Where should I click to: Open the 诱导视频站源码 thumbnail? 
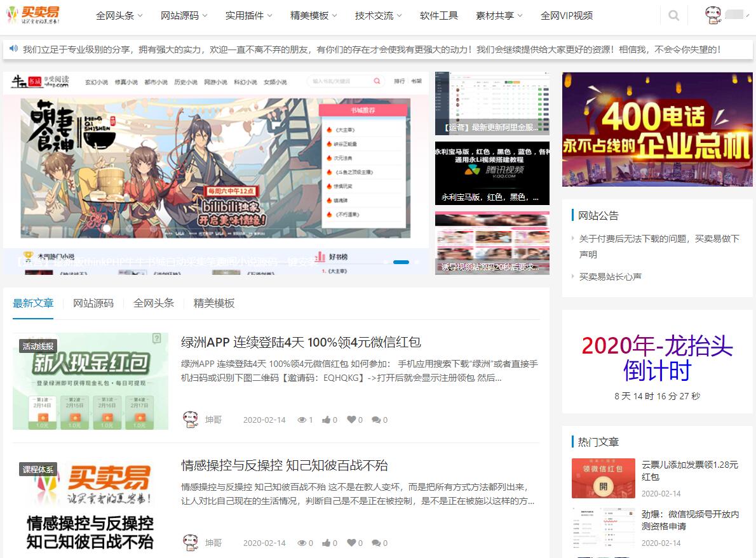[x=492, y=243]
